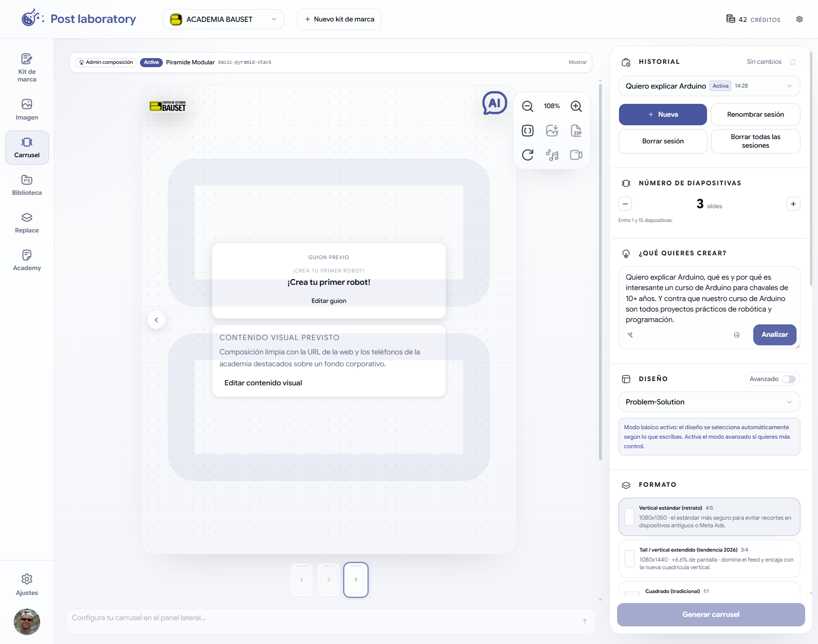The width and height of the screenshot is (818, 644).
Task: Expand the Quiero explicar Arduino session dropdown
Action: coord(709,86)
